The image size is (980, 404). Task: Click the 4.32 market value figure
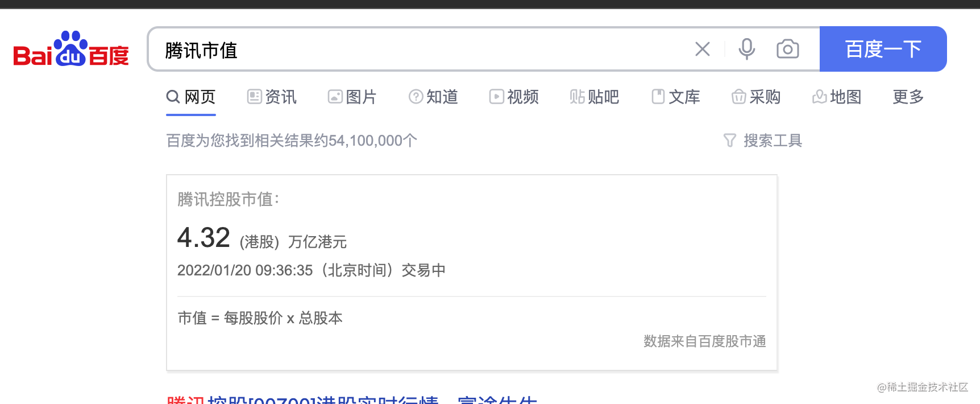204,238
